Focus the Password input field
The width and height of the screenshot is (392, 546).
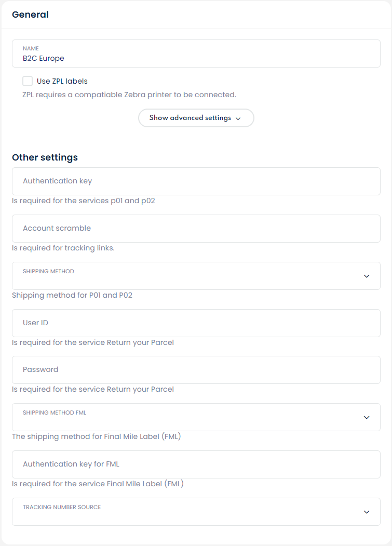click(x=196, y=370)
